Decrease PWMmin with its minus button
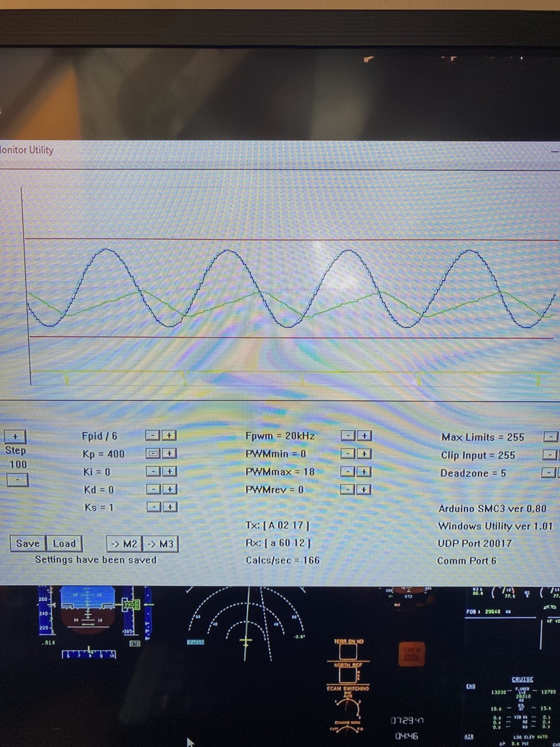 pos(348,453)
